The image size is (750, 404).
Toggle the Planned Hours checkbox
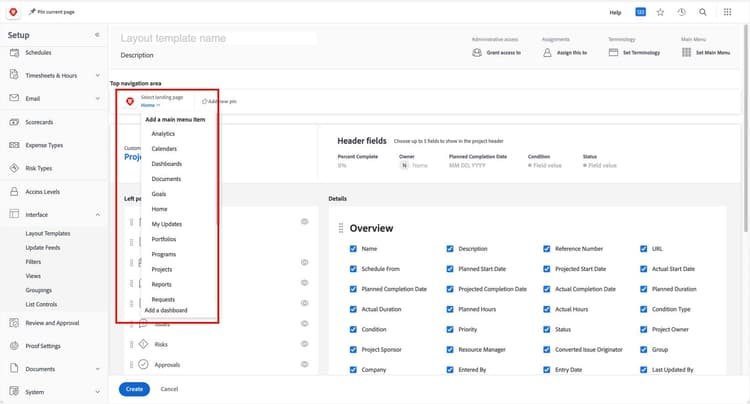[450, 309]
